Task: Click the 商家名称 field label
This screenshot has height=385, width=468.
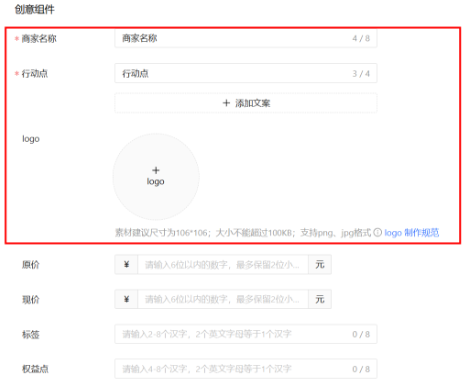Action: coord(39,39)
